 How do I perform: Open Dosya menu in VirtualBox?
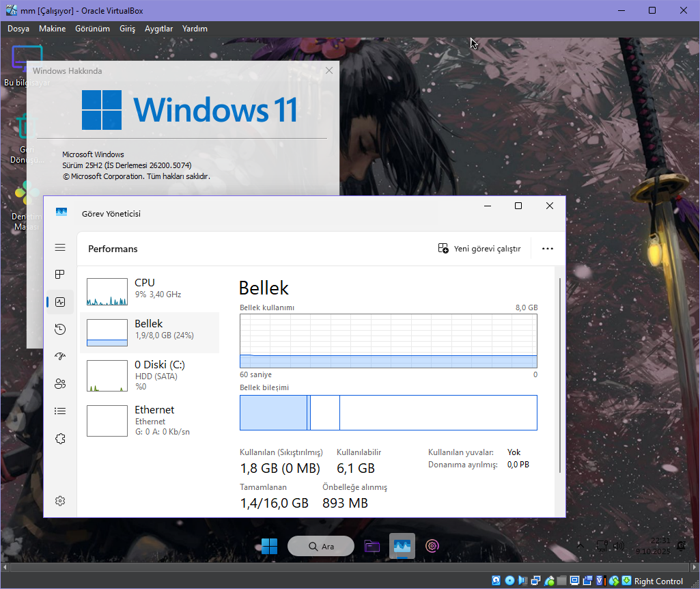tap(18, 29)
